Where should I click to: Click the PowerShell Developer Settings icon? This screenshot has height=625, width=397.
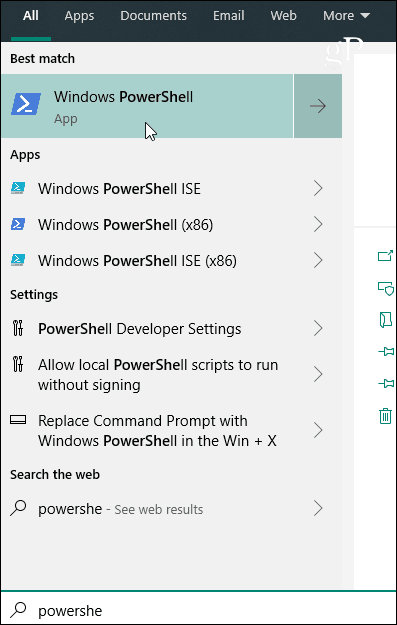pos(18,328)
